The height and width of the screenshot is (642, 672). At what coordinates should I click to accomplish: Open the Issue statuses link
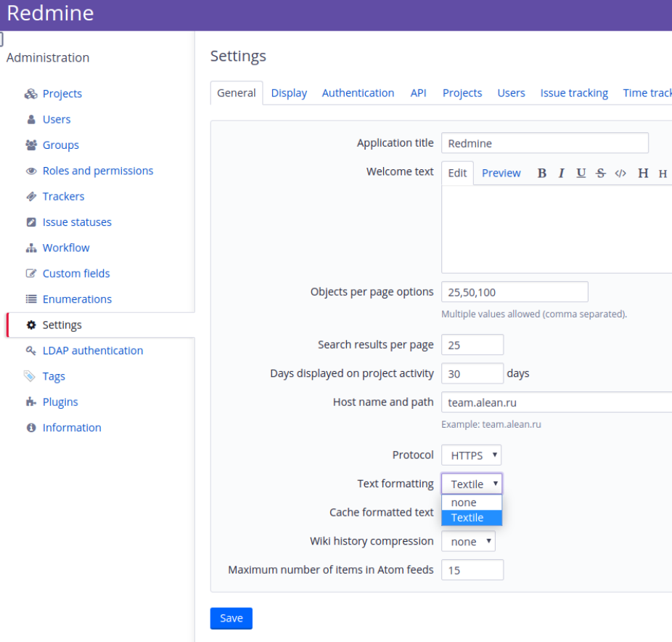coord(77,222)
